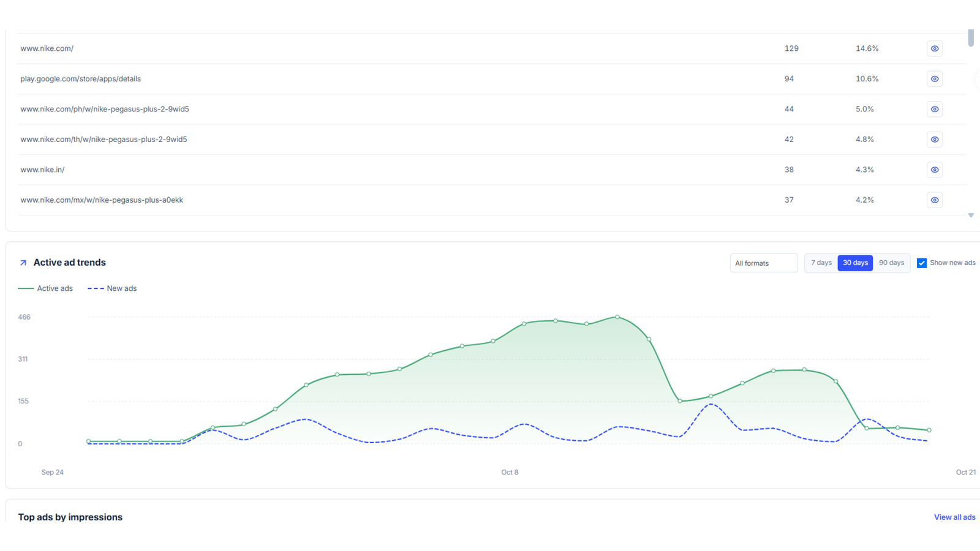
Task: Click eye icon for nike.com/mx pegasus-plus-a0ekk row
Action: 935,200
